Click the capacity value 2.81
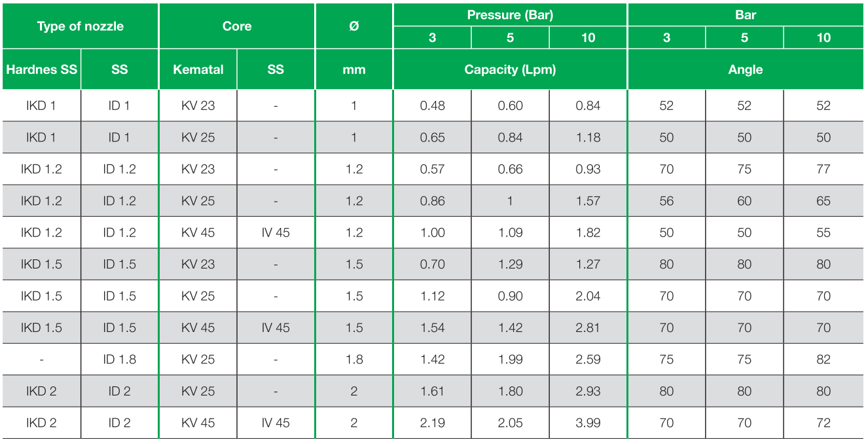The image size is (868, 444). [x=588, y=327]
